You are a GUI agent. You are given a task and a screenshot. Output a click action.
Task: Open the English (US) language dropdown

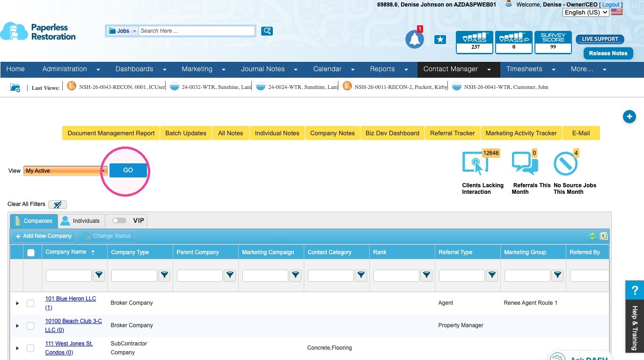pos(586,13)
